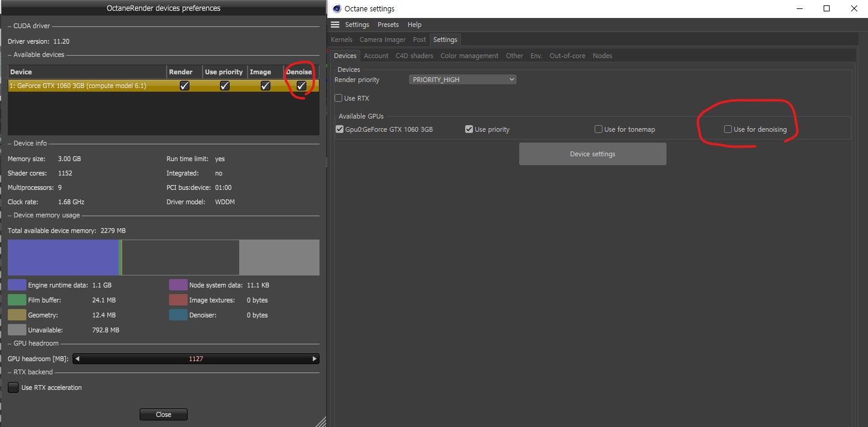This screenshot has height=427, width=868.
Task: Click the Node system data purple swatch
Action: tap(178, 285)
